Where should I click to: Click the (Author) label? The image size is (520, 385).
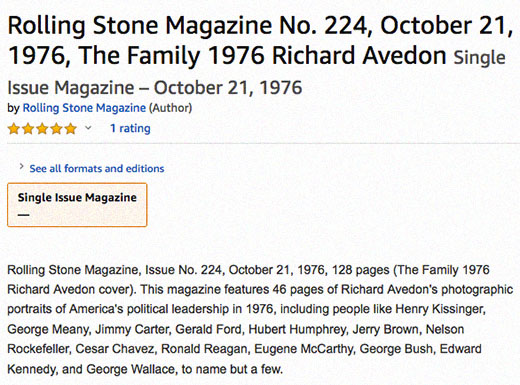170,108
